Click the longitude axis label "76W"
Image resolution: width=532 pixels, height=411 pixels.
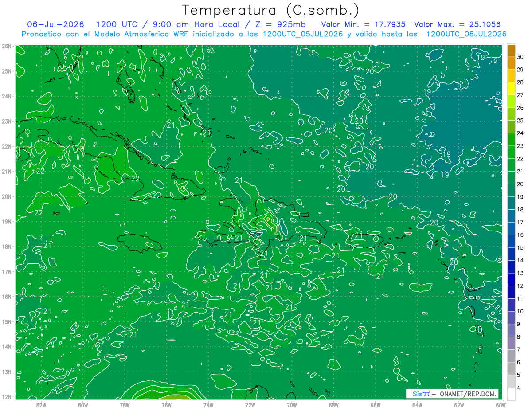166,405
